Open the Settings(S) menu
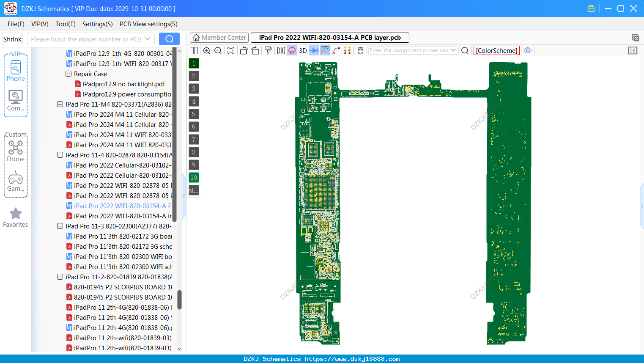The height and width of the screenshot is (363, 644). [x=98, y=24]
